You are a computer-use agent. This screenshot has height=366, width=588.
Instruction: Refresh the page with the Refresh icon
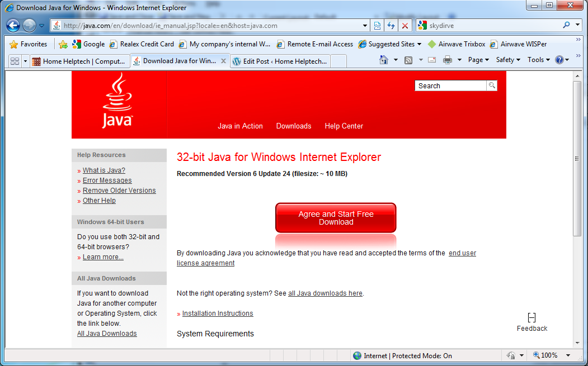[x=391, y=26]
